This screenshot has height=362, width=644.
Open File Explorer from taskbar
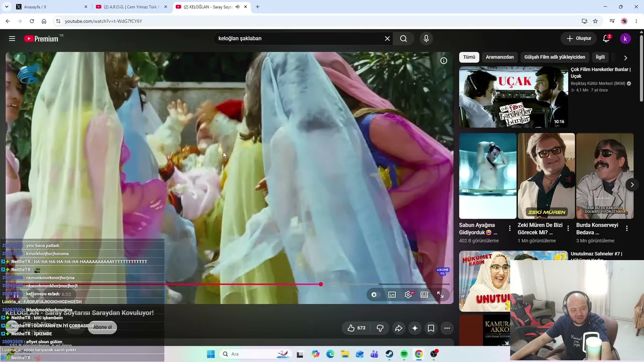345,354
